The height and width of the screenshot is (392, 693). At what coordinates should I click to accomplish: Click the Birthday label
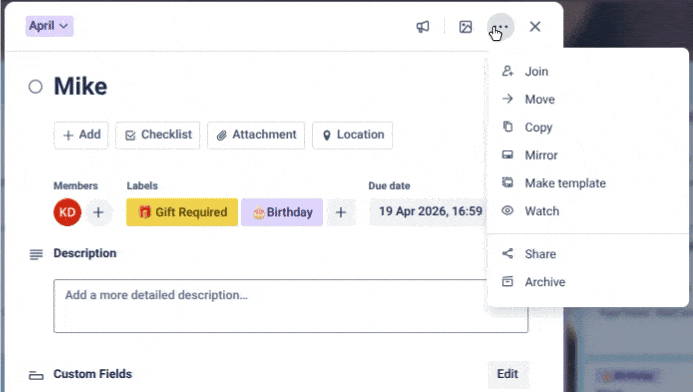(x=282, y=212)
